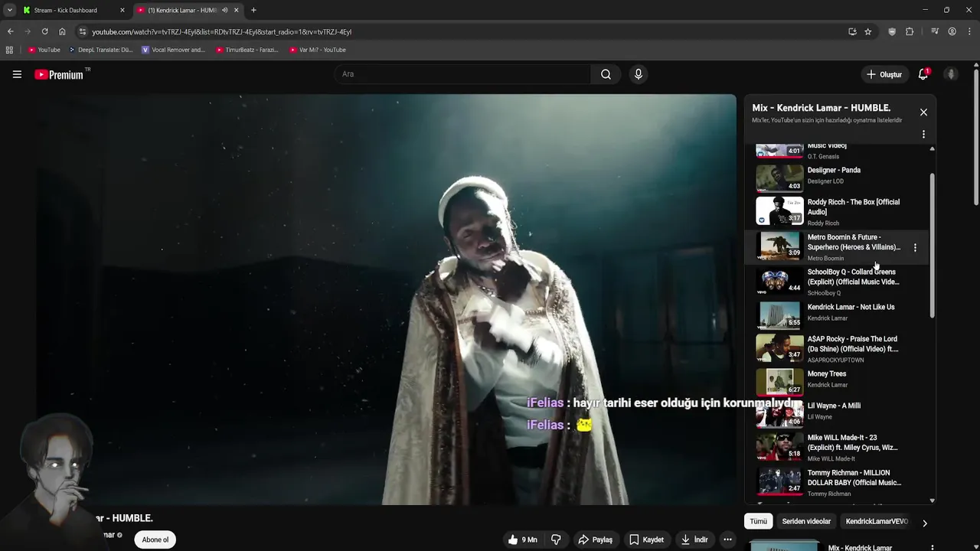Open more actions ellipsis under the video

[x=728, y=540]
